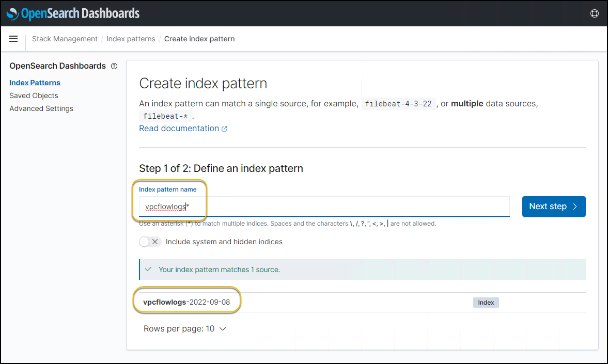Open Index Patterns in sidebar

(35, 83)
